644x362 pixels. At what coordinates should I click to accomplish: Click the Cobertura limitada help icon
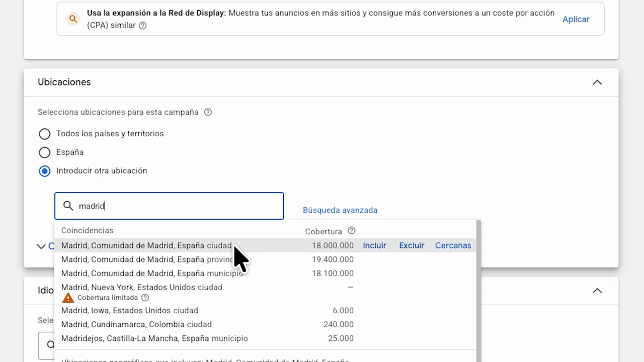click(x=145, y=298)
